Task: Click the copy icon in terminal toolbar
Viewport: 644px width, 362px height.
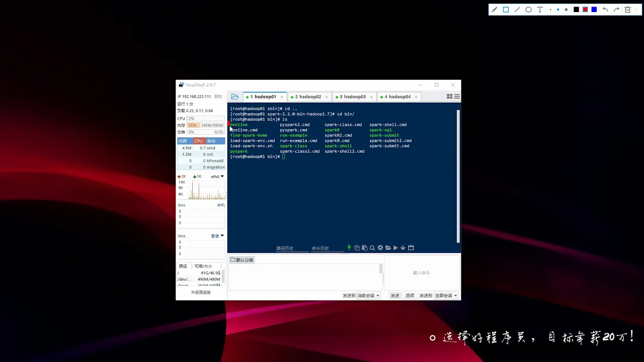Action: [357, 248]
